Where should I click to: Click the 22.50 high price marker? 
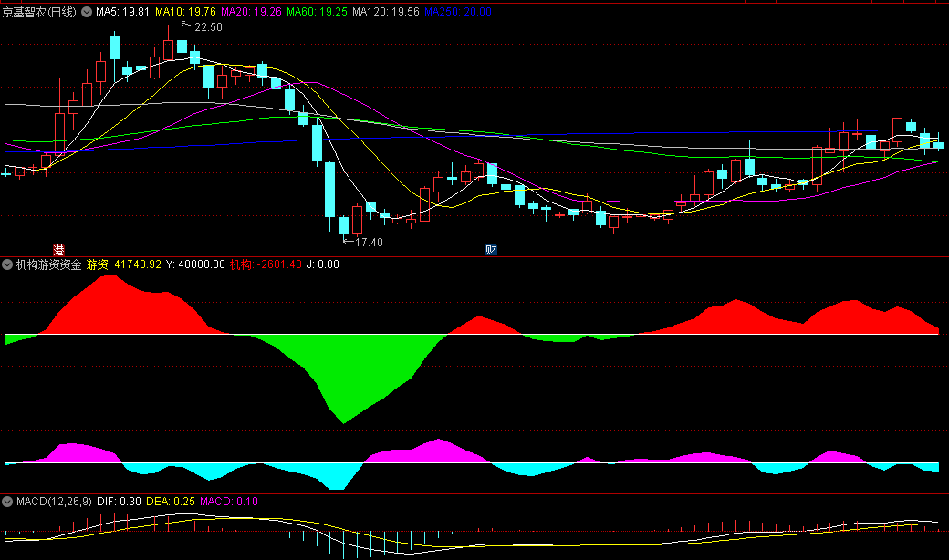point(208,27)
